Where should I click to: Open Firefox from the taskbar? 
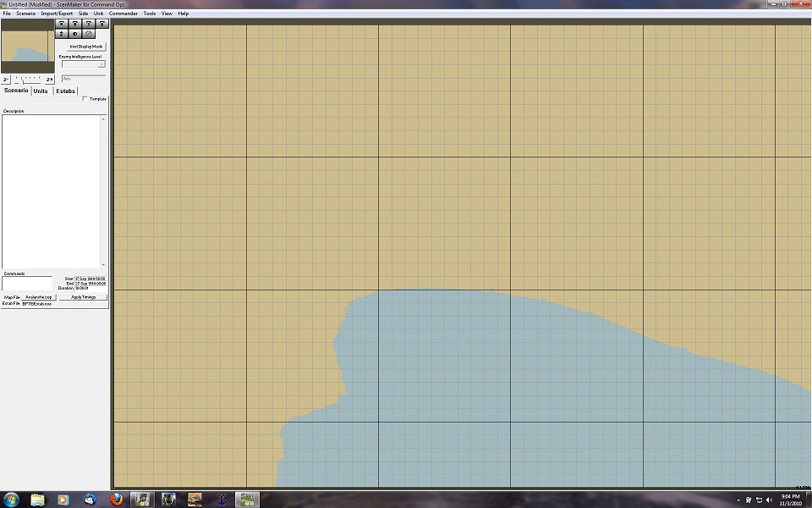click(117, 500)
